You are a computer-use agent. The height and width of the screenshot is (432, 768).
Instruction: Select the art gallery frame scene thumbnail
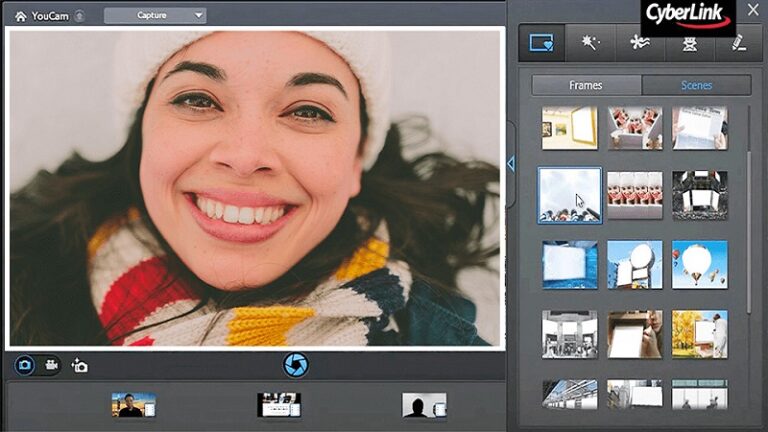pos(570,128)
